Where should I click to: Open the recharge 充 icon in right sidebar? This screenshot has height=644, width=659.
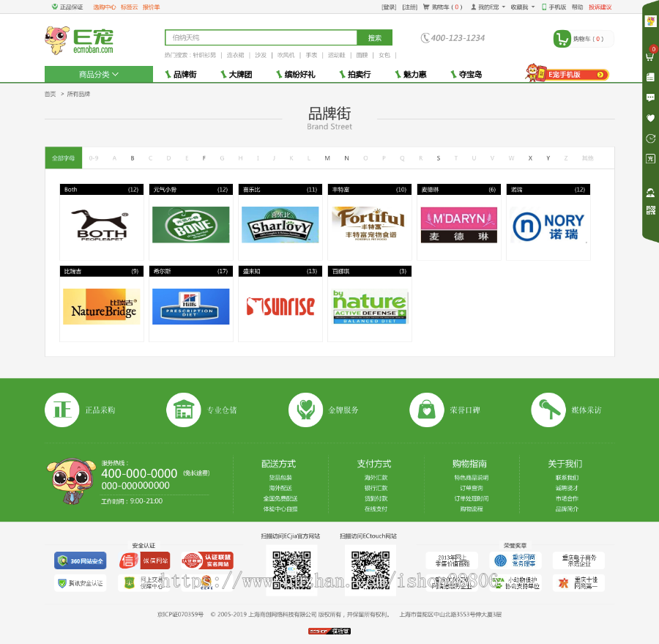(650, 158)
